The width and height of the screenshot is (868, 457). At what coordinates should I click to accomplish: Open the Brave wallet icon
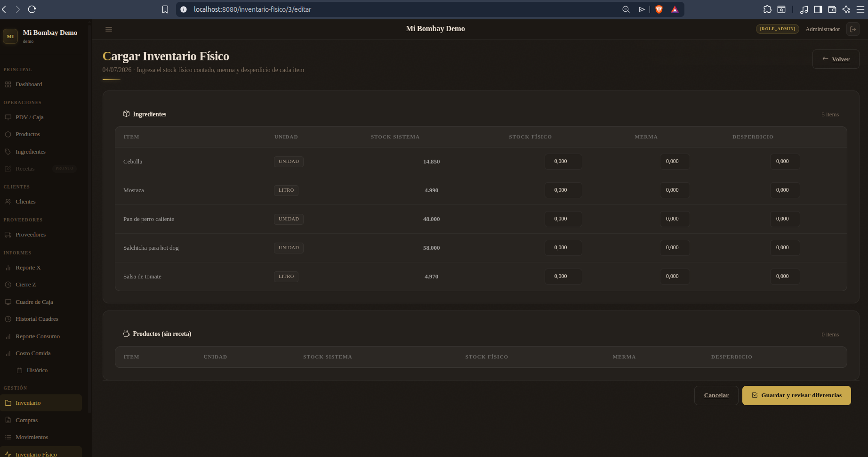click(x=832, y=9)
